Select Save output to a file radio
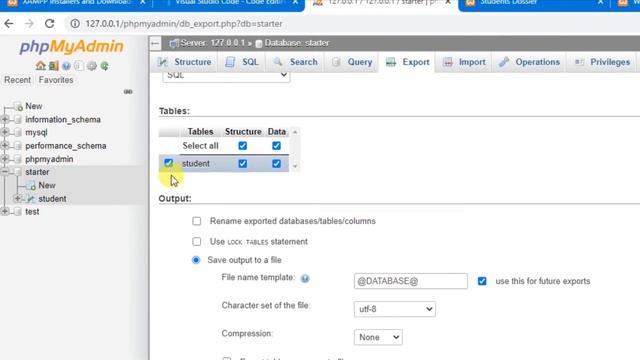640x360 pixels. click(196, 260)
